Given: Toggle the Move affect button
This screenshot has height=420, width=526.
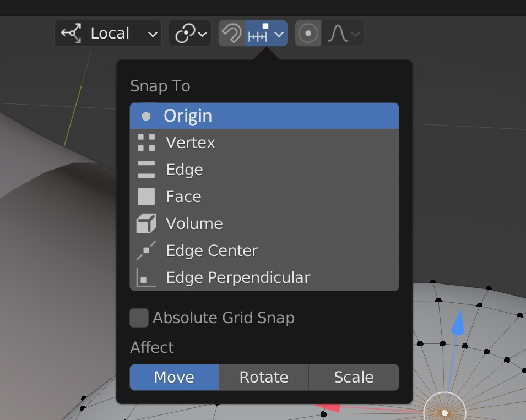Looking at the screenshot, I should click(x=175, y=378).
